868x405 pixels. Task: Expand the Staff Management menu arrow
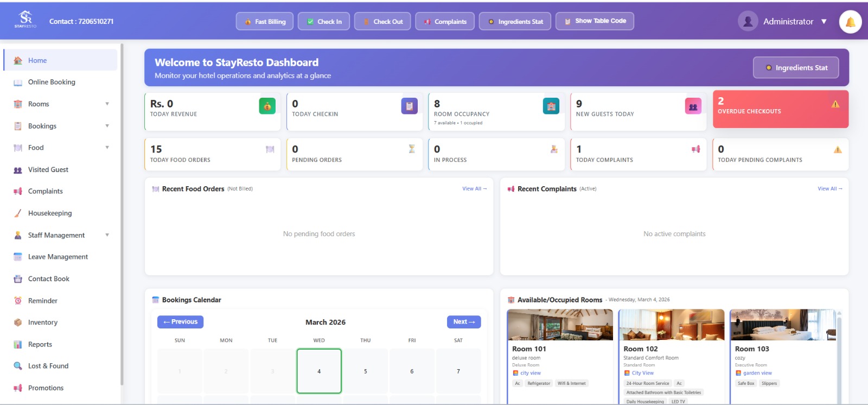107,235
